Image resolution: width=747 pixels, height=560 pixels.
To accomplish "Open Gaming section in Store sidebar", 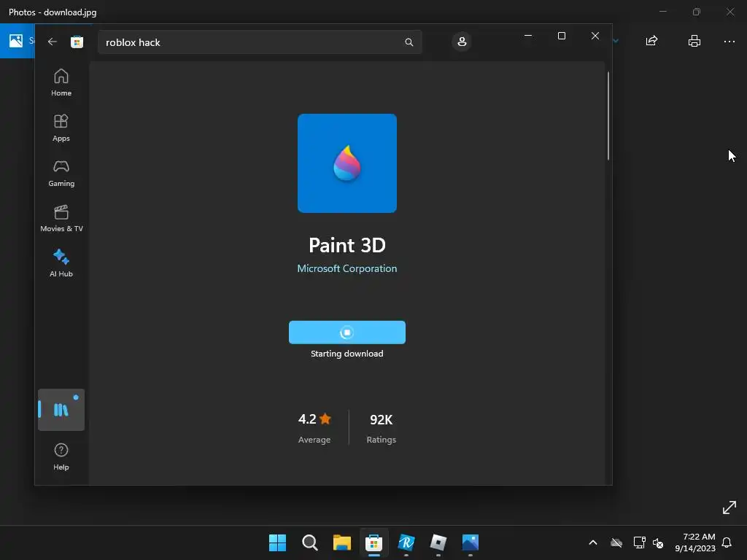I will [61, 173].
